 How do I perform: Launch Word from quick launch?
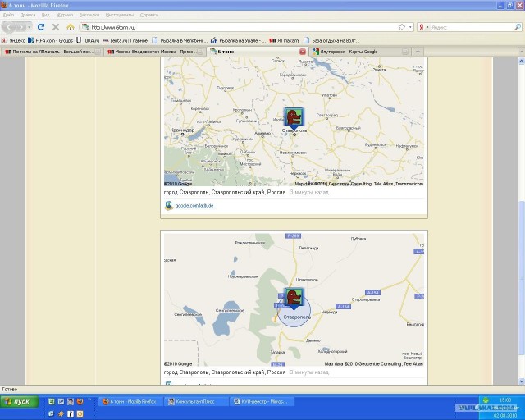(x=61, y=401)
